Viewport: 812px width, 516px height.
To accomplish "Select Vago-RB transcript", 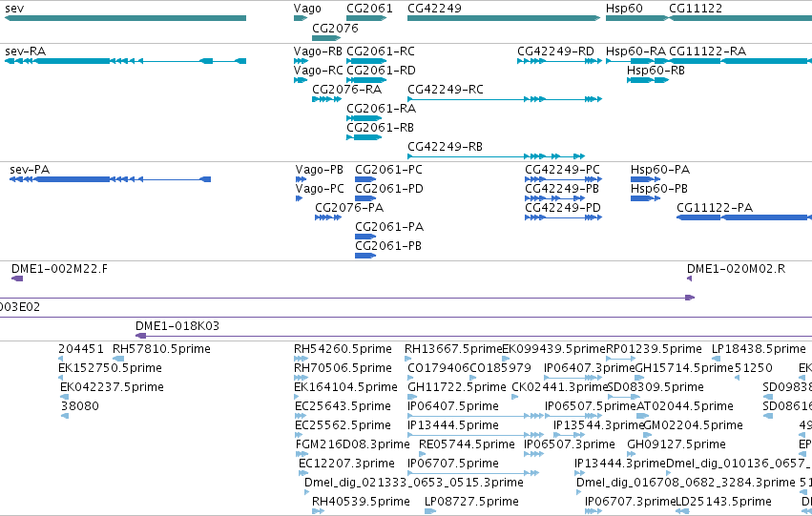I will click(301, 61).
